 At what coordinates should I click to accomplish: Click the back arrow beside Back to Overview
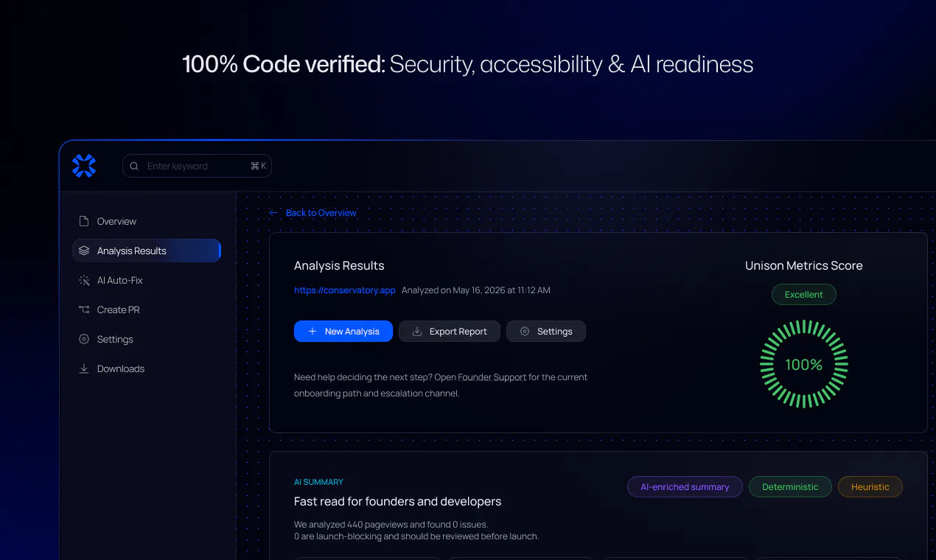tap(273, 212)
